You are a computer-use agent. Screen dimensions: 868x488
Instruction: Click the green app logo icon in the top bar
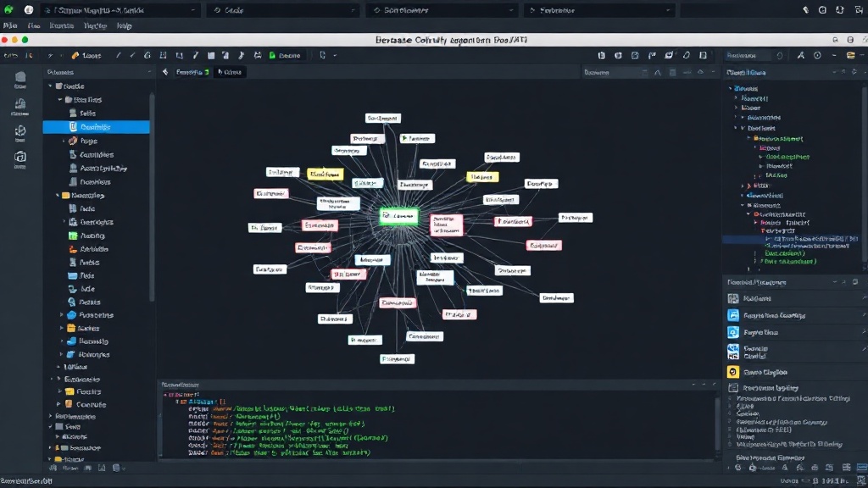(x=8, y=10)
